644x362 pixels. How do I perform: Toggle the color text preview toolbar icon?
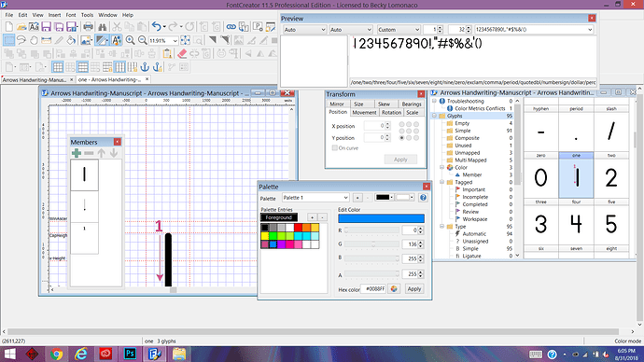[x=117, y=40]
